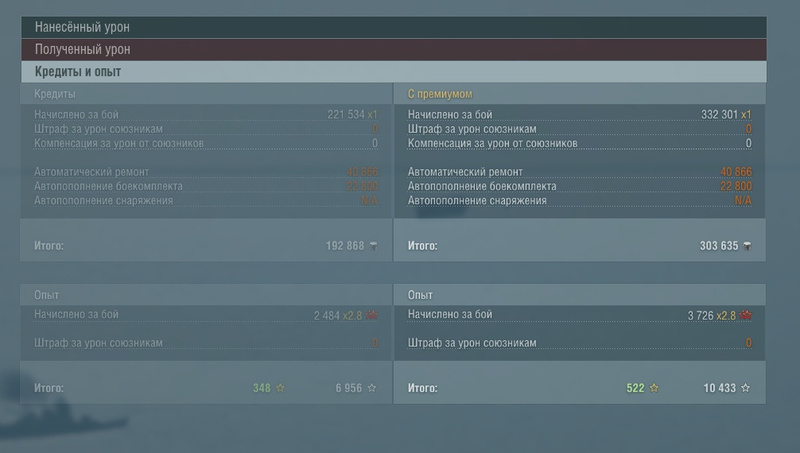This screenshot has width=800, height=453.
Task: Click the free experience value 522
Action: click(635, 388)
